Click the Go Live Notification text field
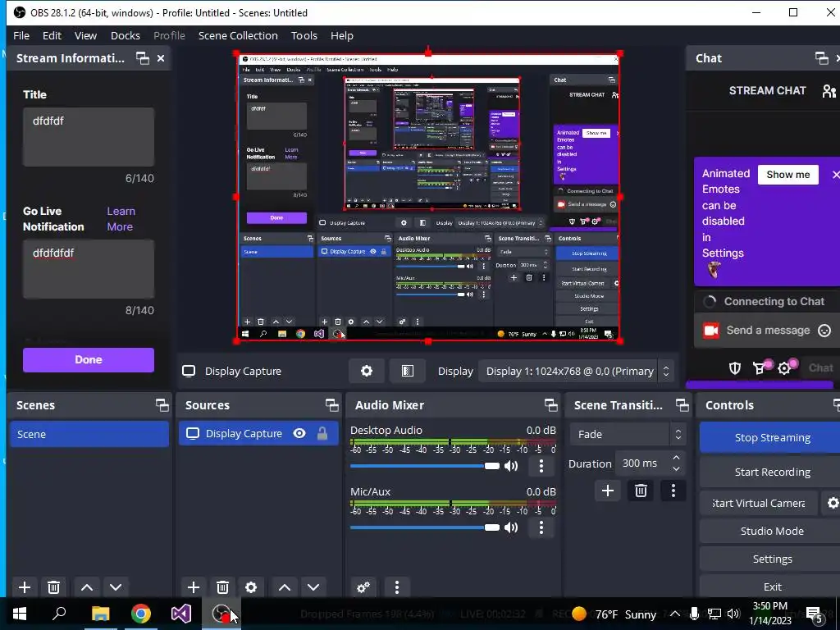 pyautogui.click(x=89, y=269)
